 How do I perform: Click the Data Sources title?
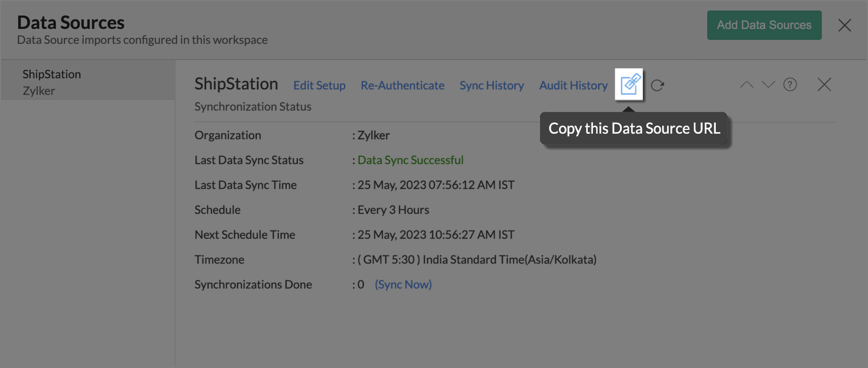[x=71, y=23]
